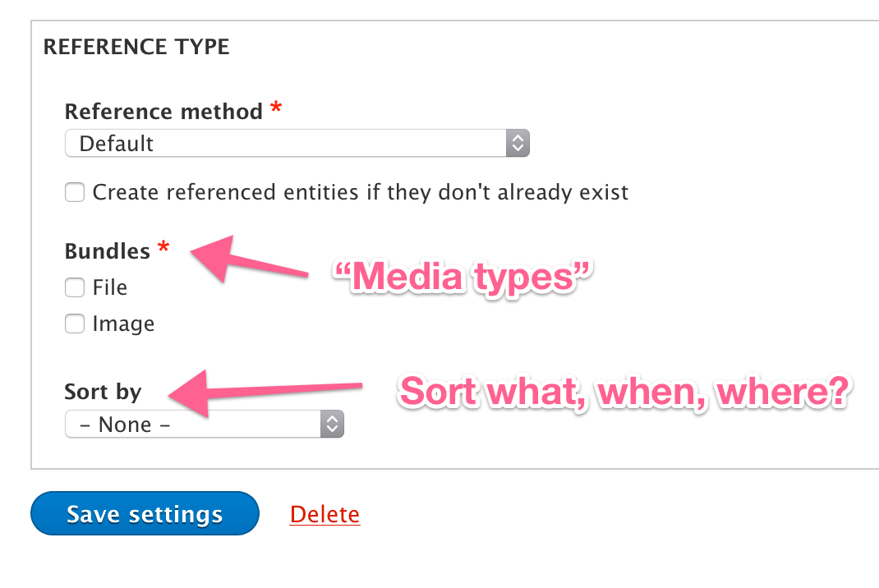Click the arrows icon on the None select
This screenshot has width=879, height=588.
pos(332,425)
